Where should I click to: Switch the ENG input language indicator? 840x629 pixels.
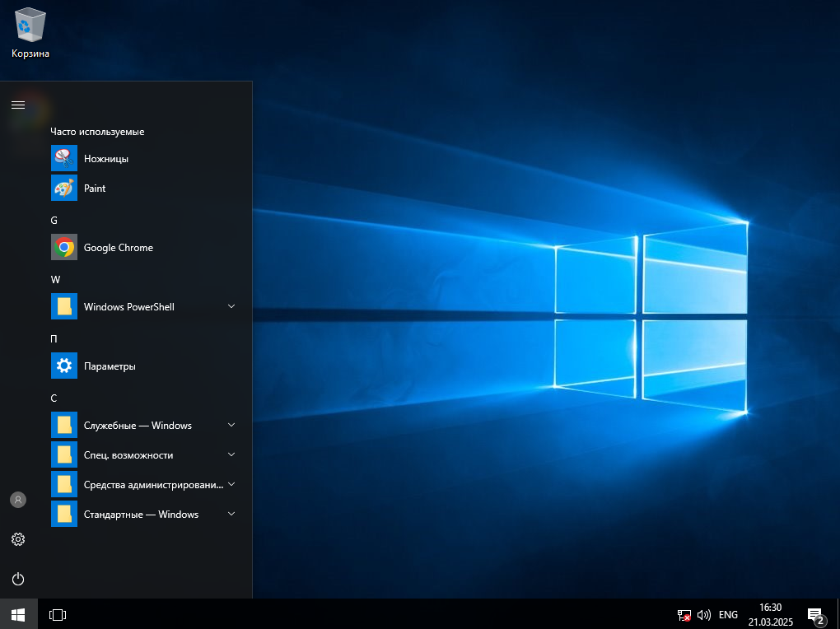click(728, 615)
